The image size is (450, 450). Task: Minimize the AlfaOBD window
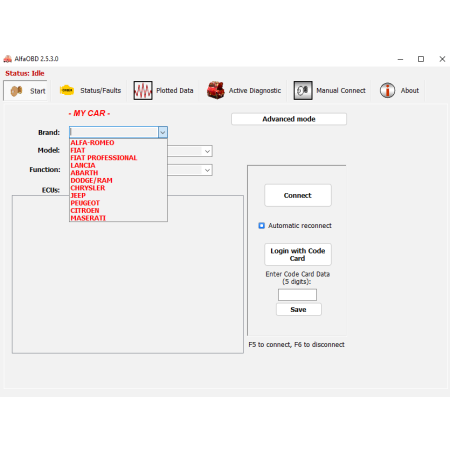[400, 59]
